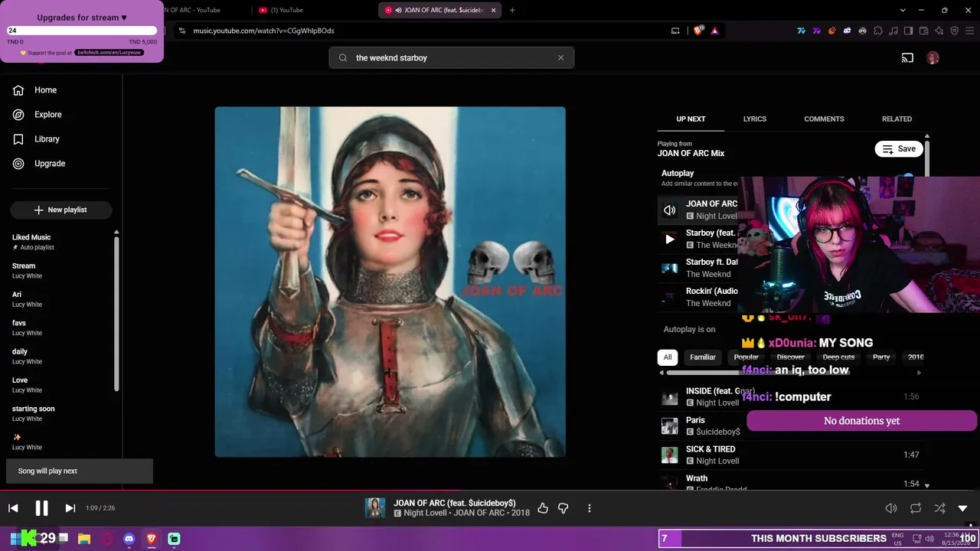
Task: Open the Comments tab
Action: [x=824, y=119]
